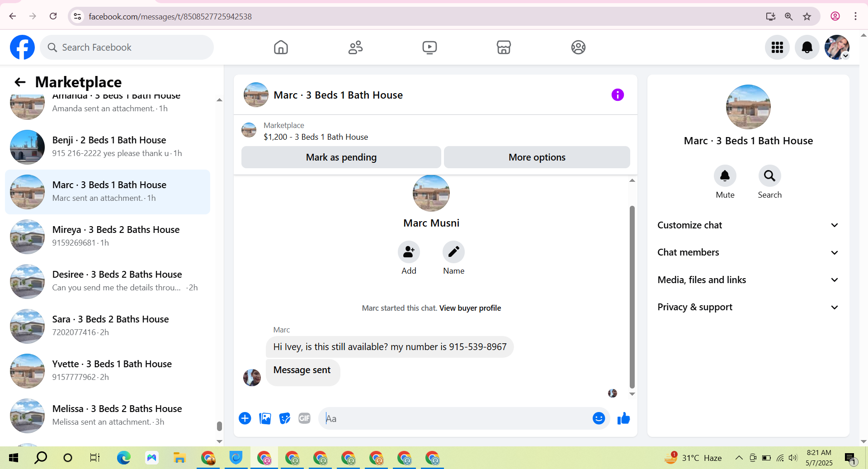The width and height of the screenshot is (868, 469).
Task: Click the pencil Name edit icon
Action: [x=453, y=252]
